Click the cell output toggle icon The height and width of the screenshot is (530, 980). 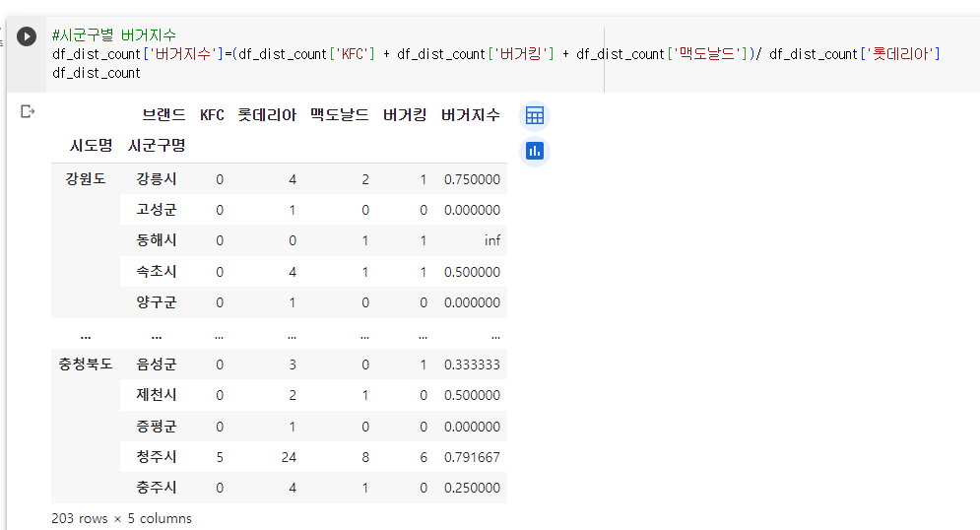coord(28,112)
